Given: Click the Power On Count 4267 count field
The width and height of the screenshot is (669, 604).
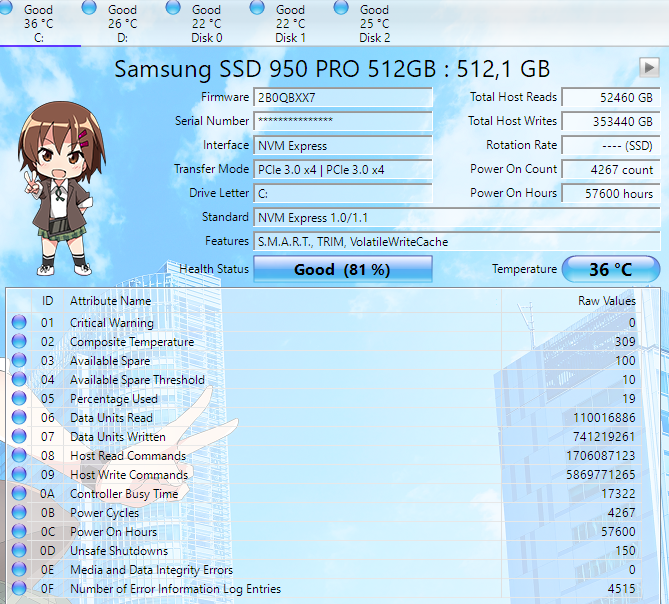Looking at the screenshot, I should coord(611,170).
